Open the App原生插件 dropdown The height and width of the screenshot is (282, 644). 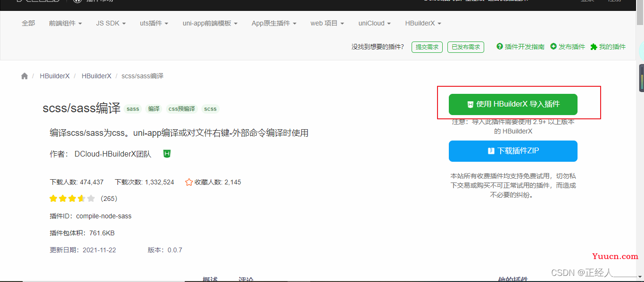(x=274, y=23)
